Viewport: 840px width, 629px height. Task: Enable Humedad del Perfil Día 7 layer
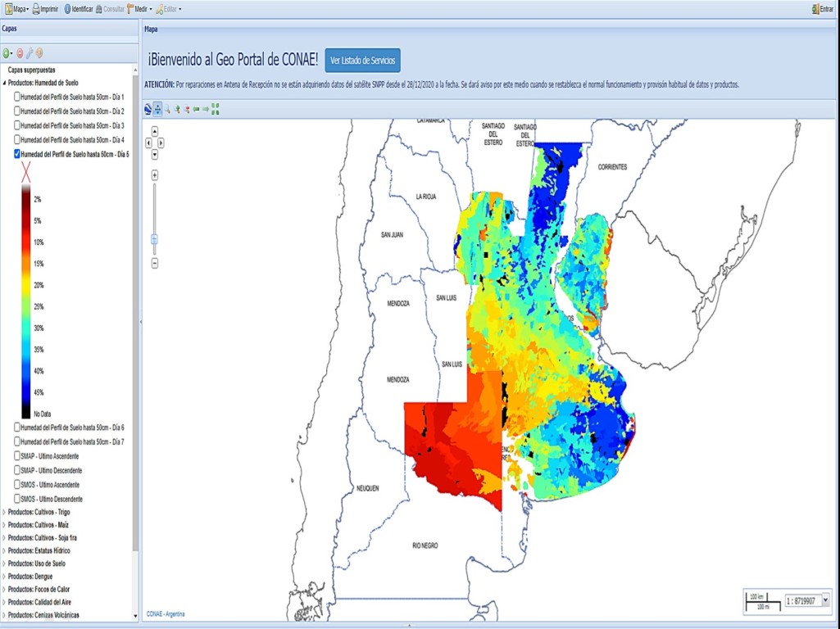(x=17, y=441)
